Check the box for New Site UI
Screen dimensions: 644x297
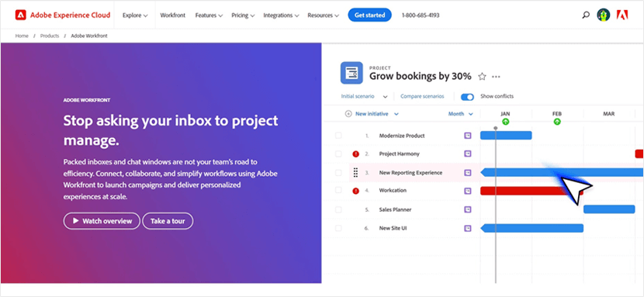pos(338,228)
